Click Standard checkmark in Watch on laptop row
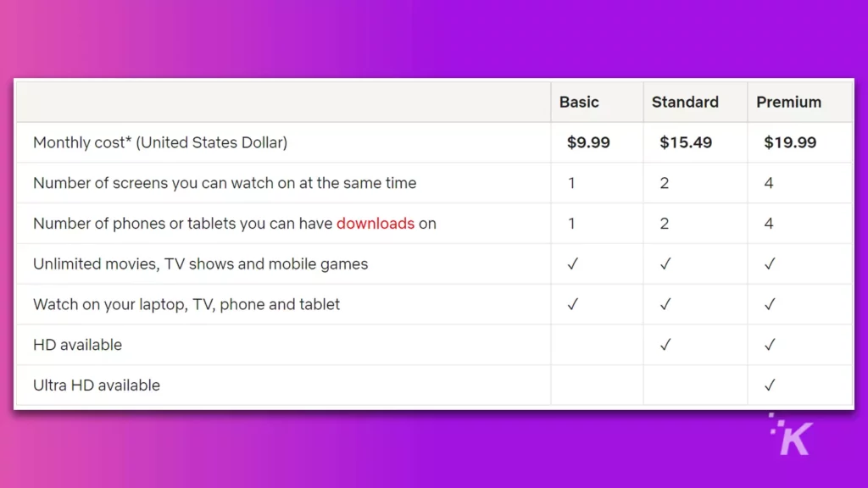 [665, 304]
